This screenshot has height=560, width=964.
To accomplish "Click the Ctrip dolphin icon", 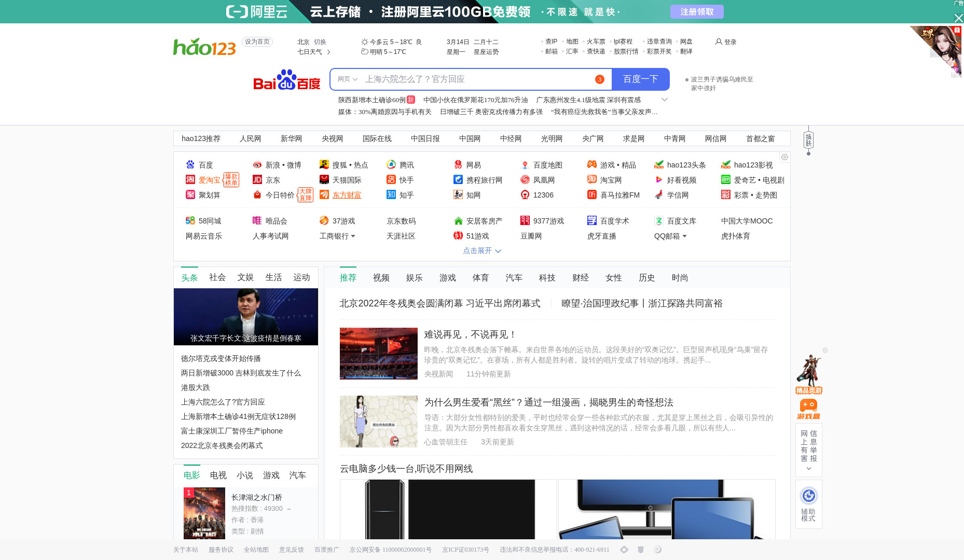I will point(458,180).
